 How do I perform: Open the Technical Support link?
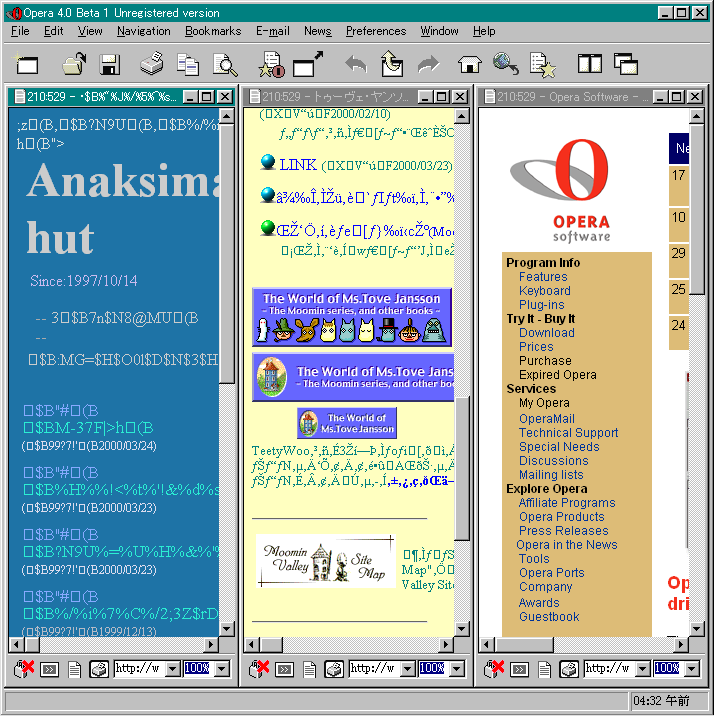(x=568, y=433)
